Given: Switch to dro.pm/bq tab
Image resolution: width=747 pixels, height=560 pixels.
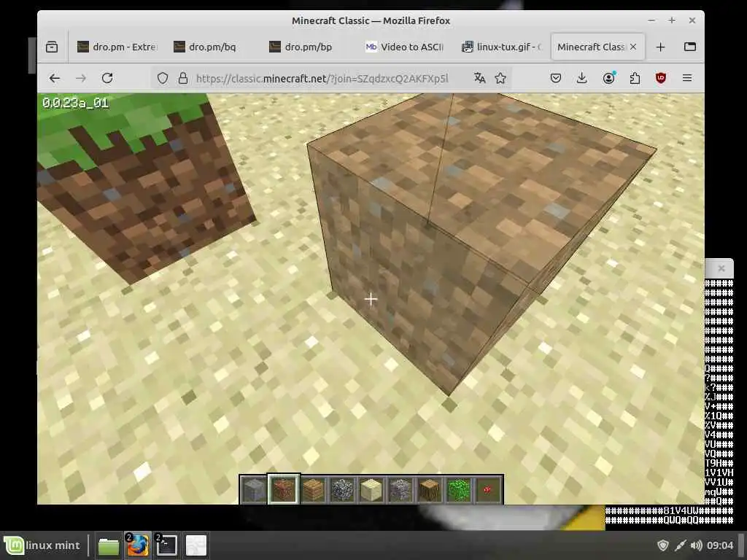Looking at the screenshot, I should pyautogui.click(x=212, y=47).
